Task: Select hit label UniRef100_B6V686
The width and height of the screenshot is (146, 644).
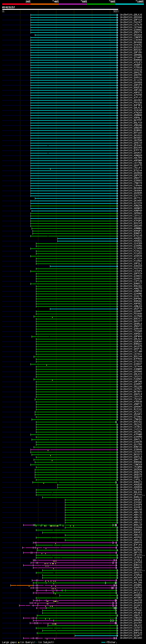Action: click(131, 42)
